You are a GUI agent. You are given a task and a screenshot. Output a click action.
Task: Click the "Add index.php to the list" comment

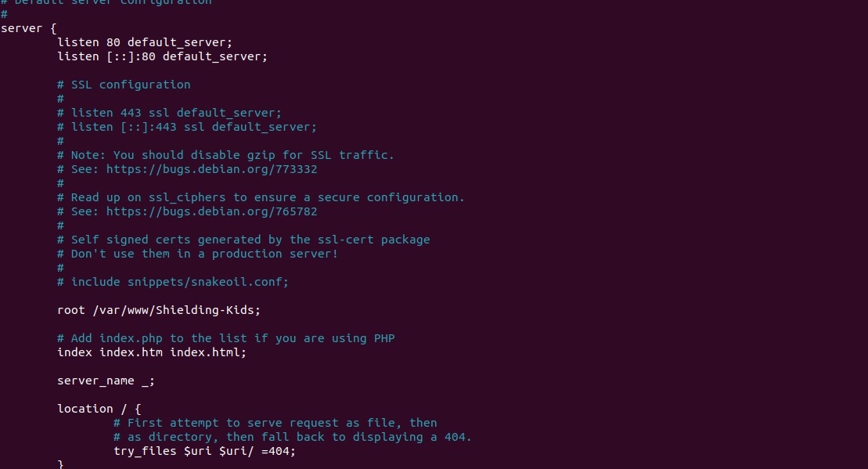[x=225, y=338]
